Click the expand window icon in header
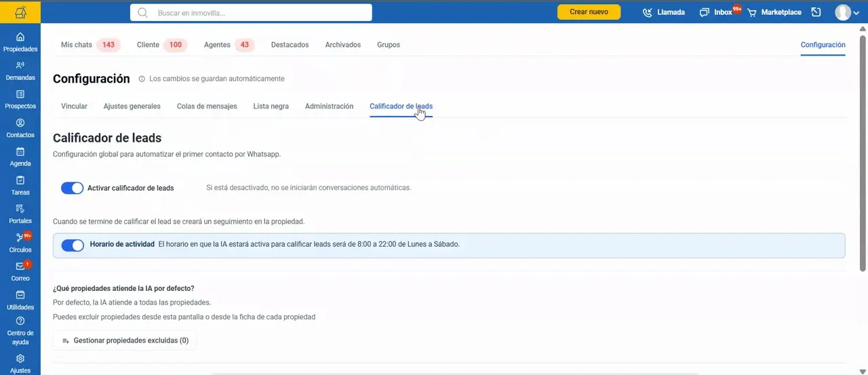 816,12
